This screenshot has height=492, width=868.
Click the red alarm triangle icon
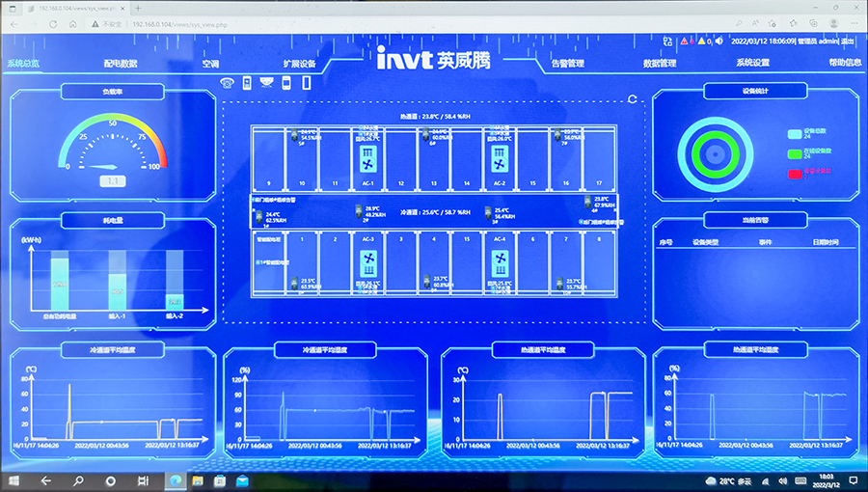coord(685,41)
